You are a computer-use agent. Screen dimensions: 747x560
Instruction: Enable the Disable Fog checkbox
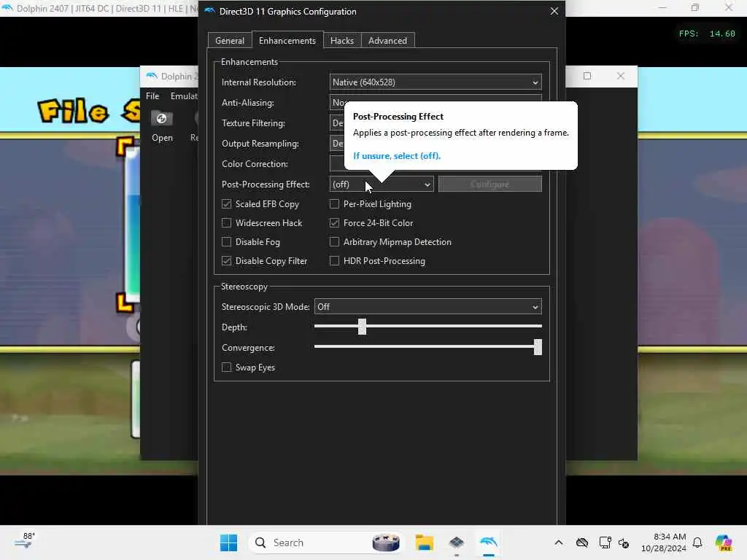pyautogui.click(x=226, y=242)
